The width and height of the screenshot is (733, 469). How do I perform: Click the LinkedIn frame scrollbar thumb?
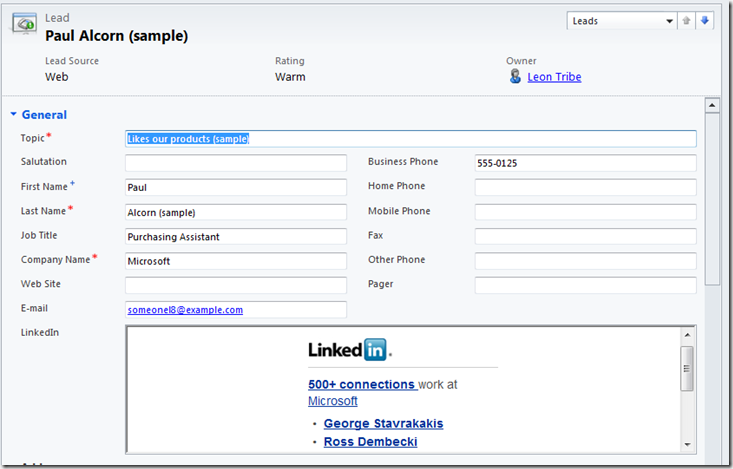687,368
